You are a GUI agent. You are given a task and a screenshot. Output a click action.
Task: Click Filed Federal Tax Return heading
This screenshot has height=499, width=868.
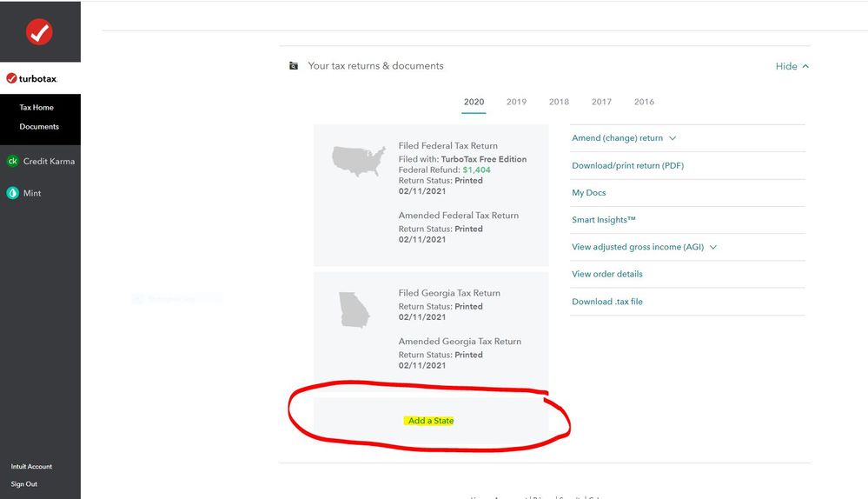point(447,146)
